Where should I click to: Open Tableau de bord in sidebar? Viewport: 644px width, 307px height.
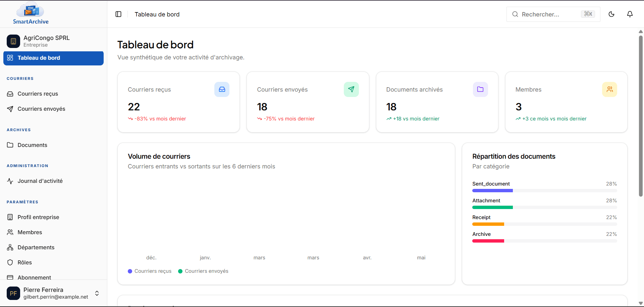(53, 58)
